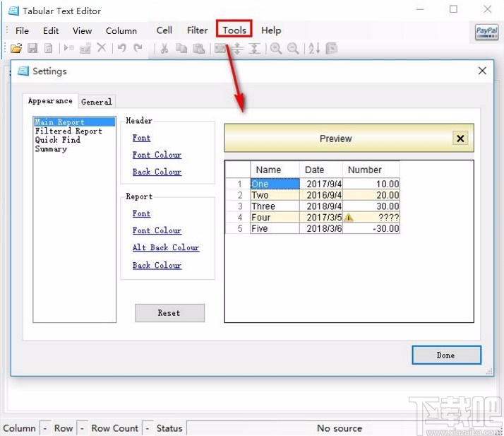Viewport: 504px width, 436px height.
Task: Click the Paste clipboard icon
Action: coord(198,49)
